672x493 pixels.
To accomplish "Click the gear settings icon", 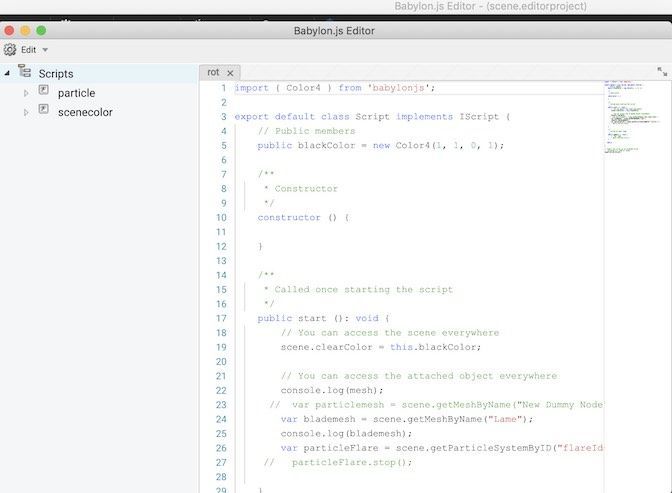I will (10, 50).
